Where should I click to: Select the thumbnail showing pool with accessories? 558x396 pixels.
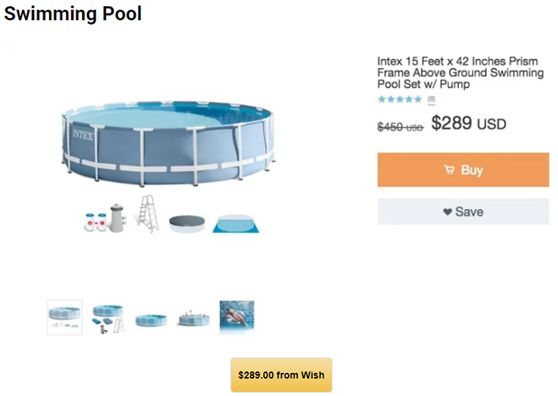pos(108,318)
